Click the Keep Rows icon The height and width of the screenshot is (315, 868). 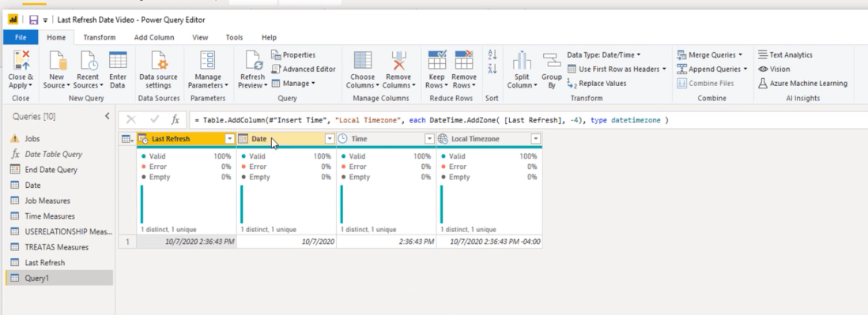[x=437, y=61]
